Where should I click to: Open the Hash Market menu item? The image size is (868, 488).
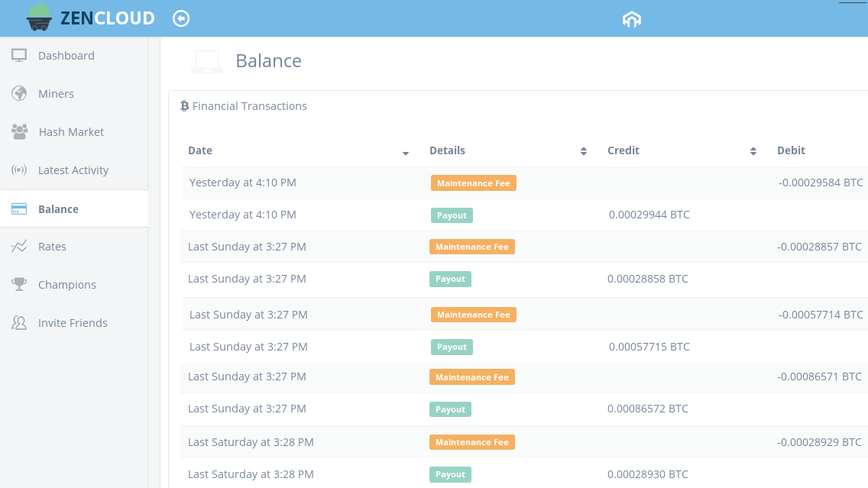point(71,132)
